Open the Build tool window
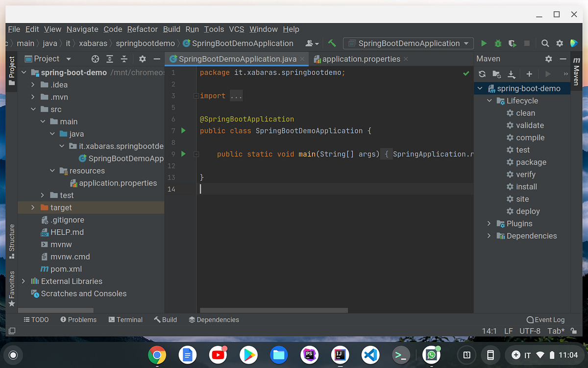This screenshot has width=588, height=368. (165, 319)
